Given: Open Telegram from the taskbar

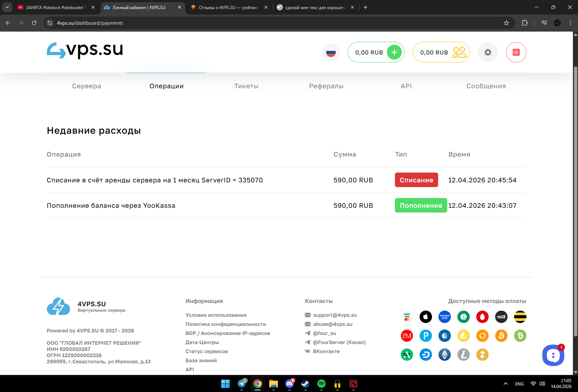Looking at the screenshot, I should 242,384.
